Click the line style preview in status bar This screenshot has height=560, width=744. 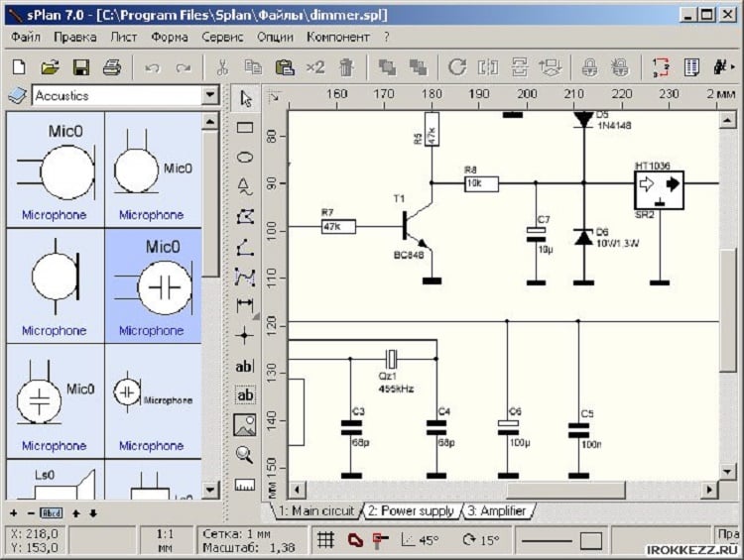(x=561, y=540)
